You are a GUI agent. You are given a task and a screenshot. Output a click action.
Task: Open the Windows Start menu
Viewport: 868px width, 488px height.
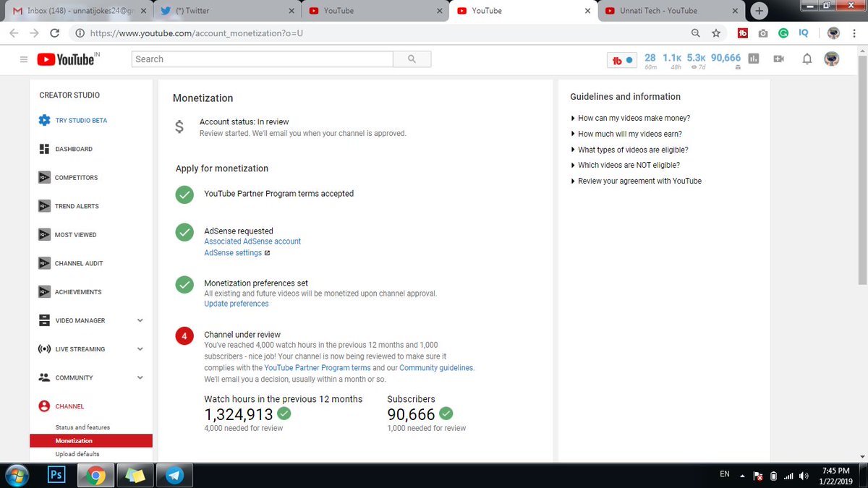pos(16,476)
